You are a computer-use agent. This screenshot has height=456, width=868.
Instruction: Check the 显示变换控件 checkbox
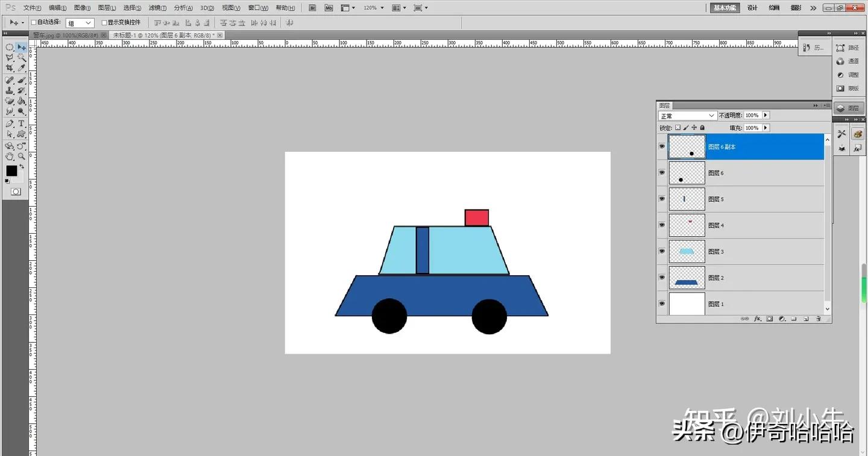tap(104, 22)
